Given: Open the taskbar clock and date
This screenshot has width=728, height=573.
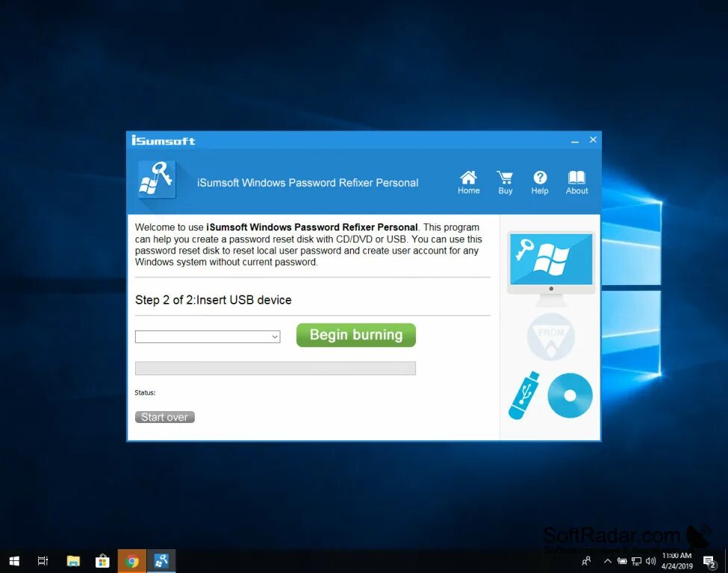Looking at the screenshot, I should coord(676,561).
